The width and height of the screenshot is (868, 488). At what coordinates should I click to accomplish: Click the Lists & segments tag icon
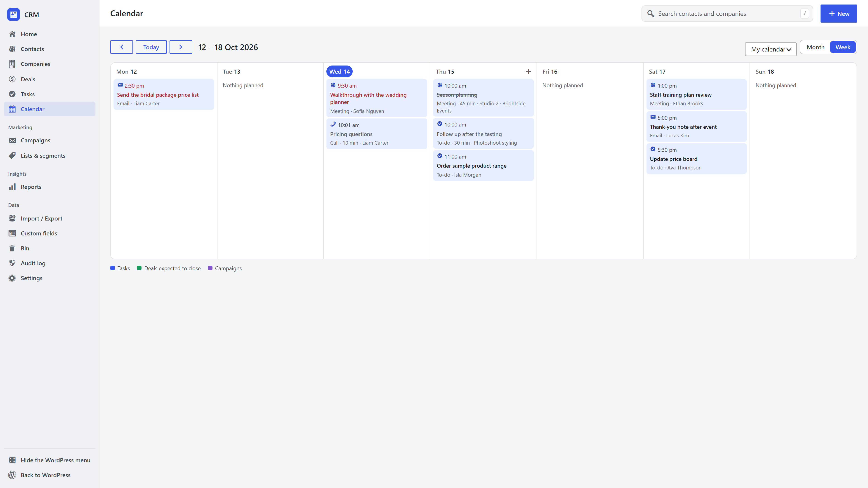(x=12, y=156)
